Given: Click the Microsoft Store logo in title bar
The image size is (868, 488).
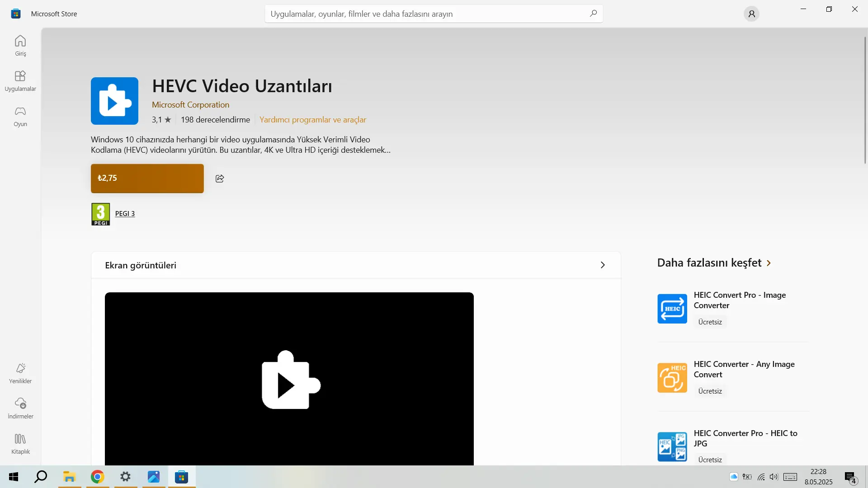Looking at the screenshot, I should [16, 14].
